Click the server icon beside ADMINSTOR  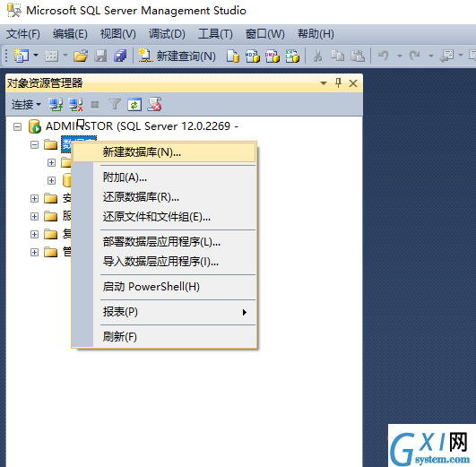point(35,126)
